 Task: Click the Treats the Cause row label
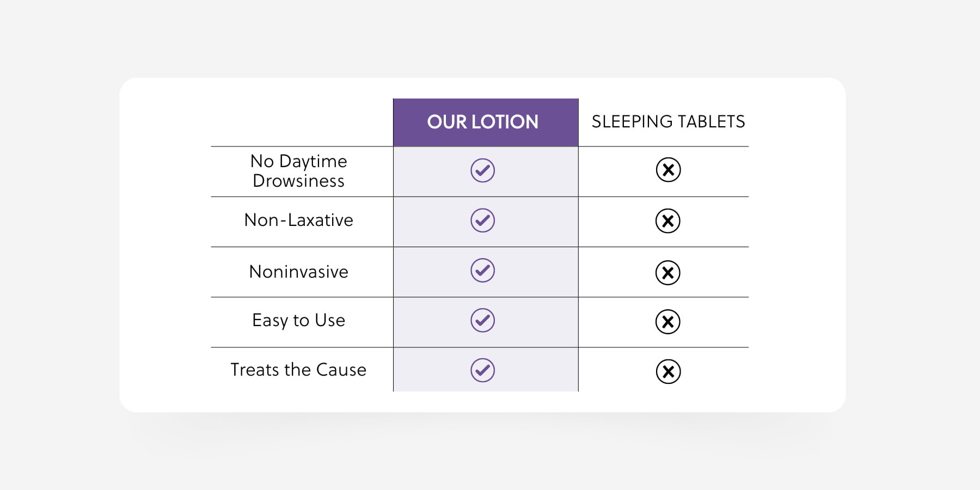coord(298,370)
